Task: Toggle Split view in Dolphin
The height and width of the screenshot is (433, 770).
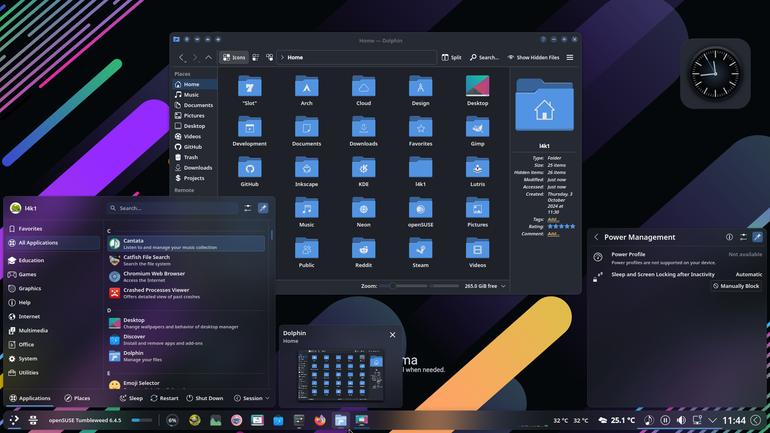Action: point(451,57)
